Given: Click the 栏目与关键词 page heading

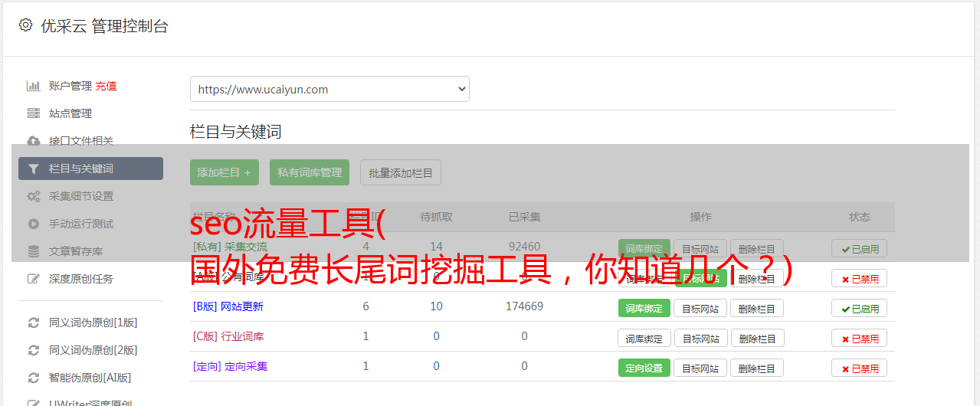Looking at the screenshot, I should 236,132.
